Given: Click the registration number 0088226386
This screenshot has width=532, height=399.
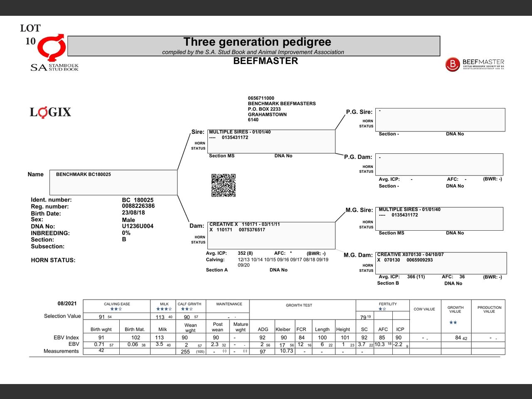Looking at the screenshot, I should coord(138,206).
